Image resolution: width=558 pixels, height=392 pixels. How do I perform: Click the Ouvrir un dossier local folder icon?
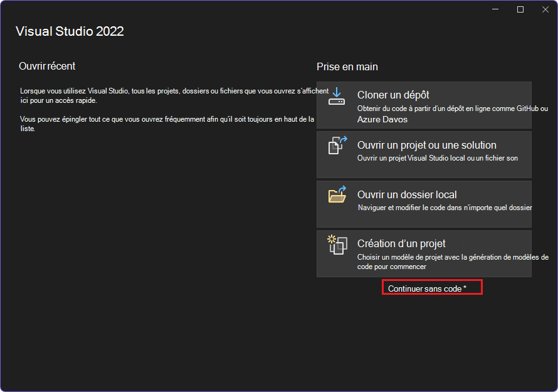point(337,194)
